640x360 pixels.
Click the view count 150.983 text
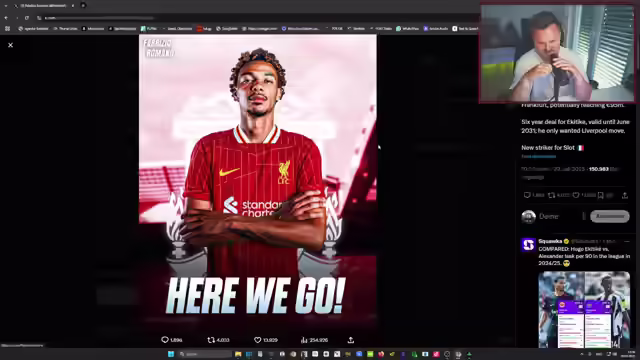click(599, 169)
